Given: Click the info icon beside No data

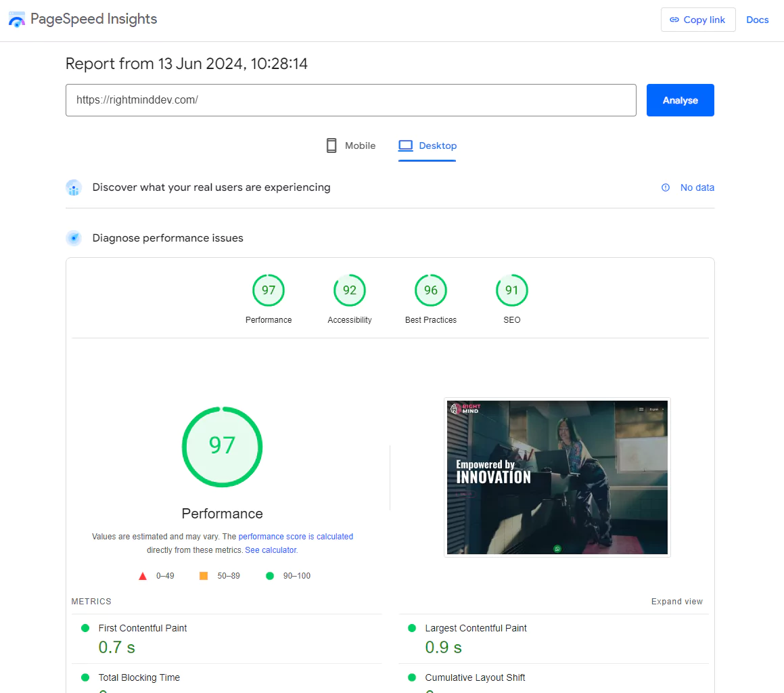Looking at the screenshot, I should pos(666,187).
